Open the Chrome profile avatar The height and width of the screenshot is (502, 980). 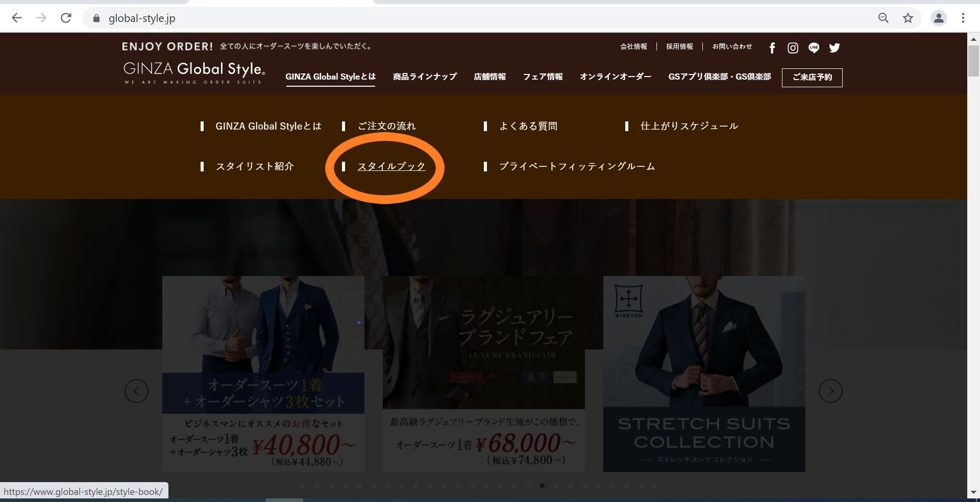[938, 18]
